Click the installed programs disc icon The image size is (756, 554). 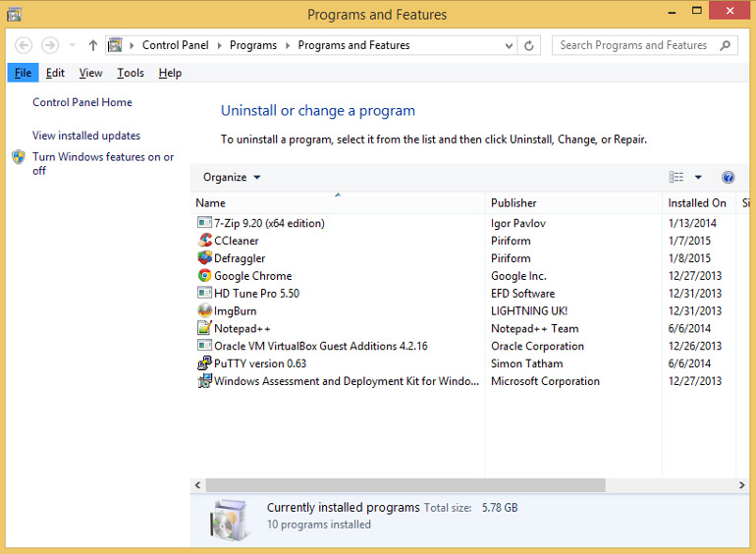(230, 520)
